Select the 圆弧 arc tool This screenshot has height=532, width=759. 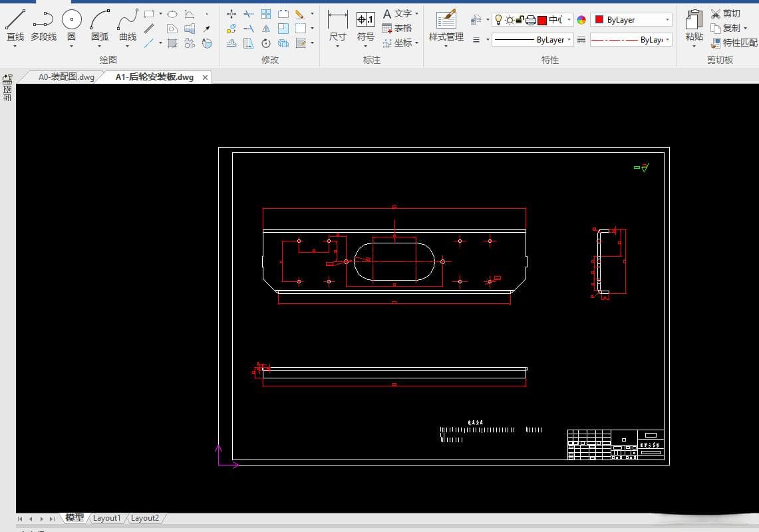(x=100, y=25)
